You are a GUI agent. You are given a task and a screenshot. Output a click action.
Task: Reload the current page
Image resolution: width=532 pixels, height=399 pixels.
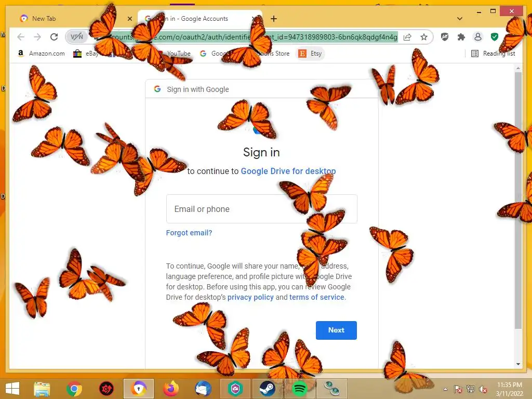[x=54, y=37]
